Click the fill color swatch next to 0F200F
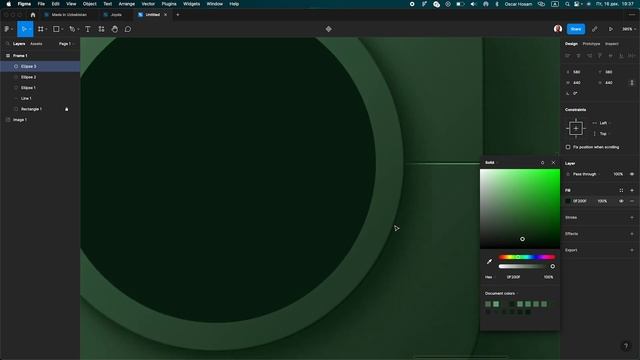This screenshot has width=640, height=360. coord(568,201)
